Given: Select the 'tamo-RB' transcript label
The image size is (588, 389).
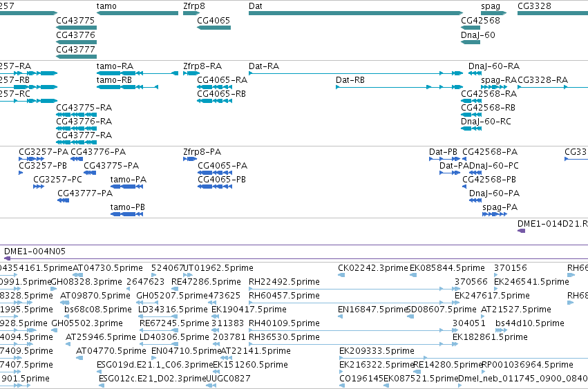Looking at the screenshot, I should [114, 80].
